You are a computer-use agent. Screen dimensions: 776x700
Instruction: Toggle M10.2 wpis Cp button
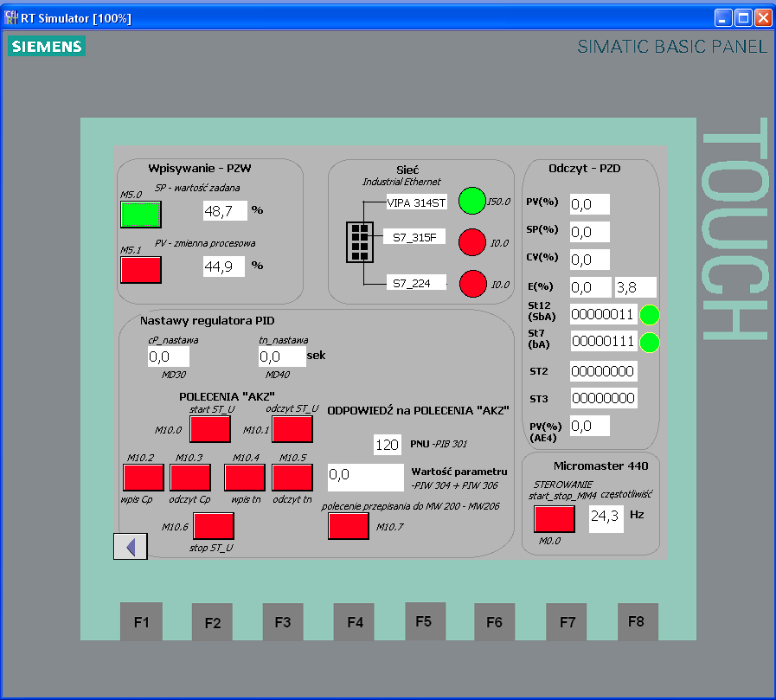coord(144,478)
